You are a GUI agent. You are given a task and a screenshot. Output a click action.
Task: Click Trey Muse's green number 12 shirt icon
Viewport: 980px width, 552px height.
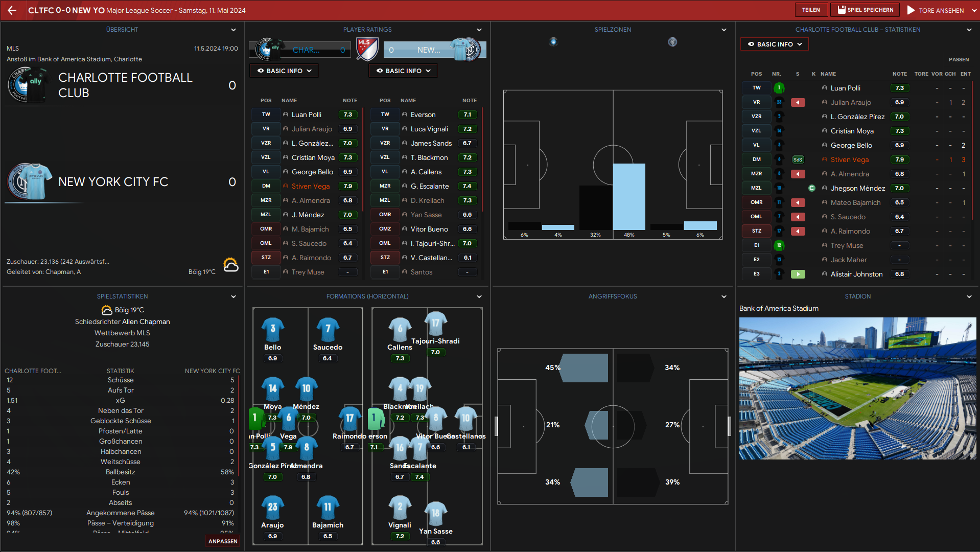[x=779, y=245]
